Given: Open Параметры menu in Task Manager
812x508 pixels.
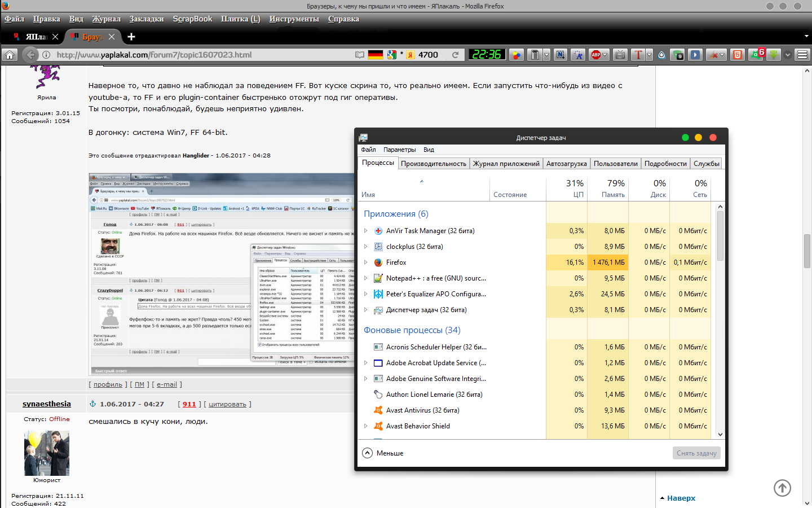Looking at the screenshot, I should click(400, 150).
